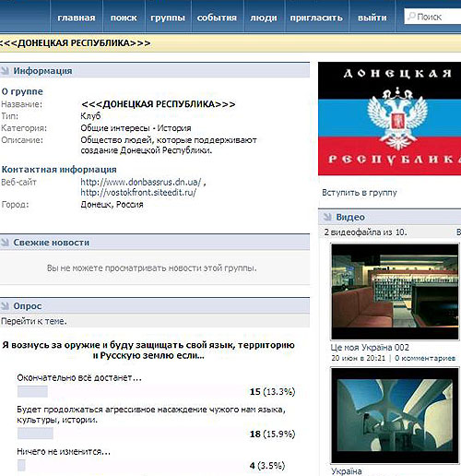Collapse the Опрос section arrow icon

tap(6, 305)
